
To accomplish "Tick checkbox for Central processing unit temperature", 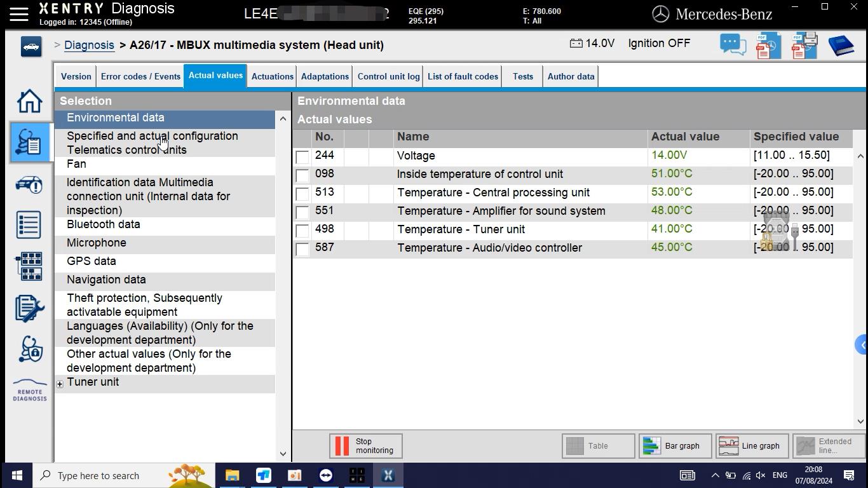I will (302, 194).
